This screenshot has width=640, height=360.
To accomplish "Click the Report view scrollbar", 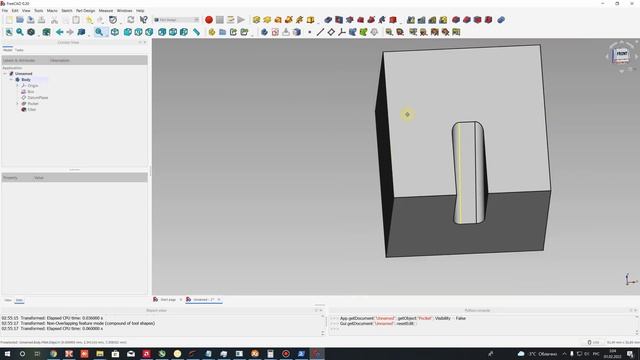I will pyautogui.click(x=322, y=325).
